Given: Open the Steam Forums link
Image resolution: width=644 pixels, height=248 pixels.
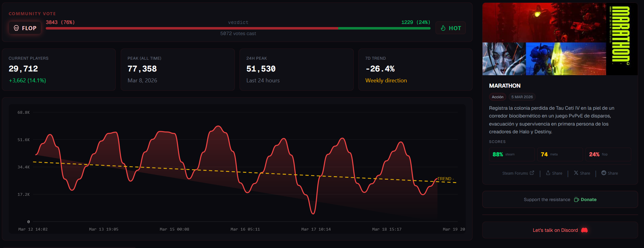Looking at the screenshot, I should click(x=518, y=173).
